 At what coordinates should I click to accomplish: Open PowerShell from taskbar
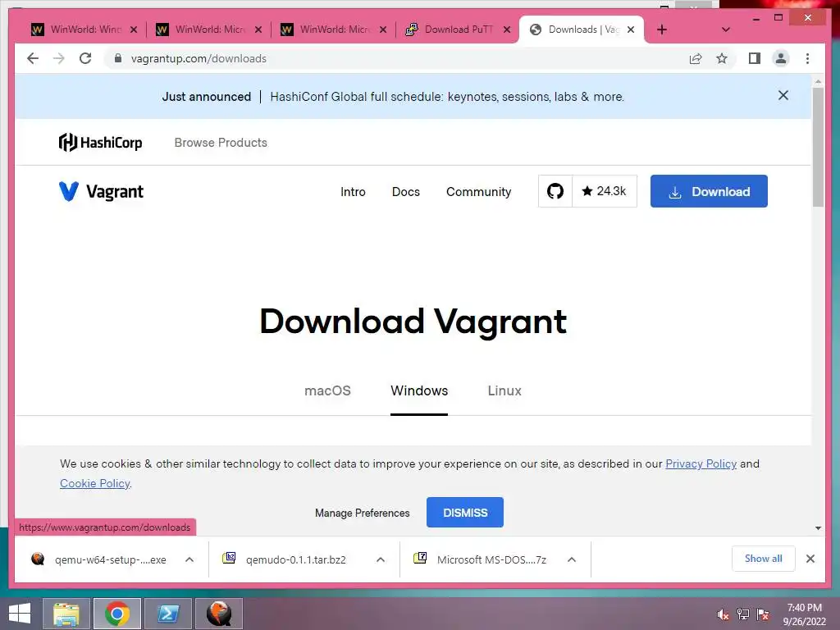click(x=167, y=614)
